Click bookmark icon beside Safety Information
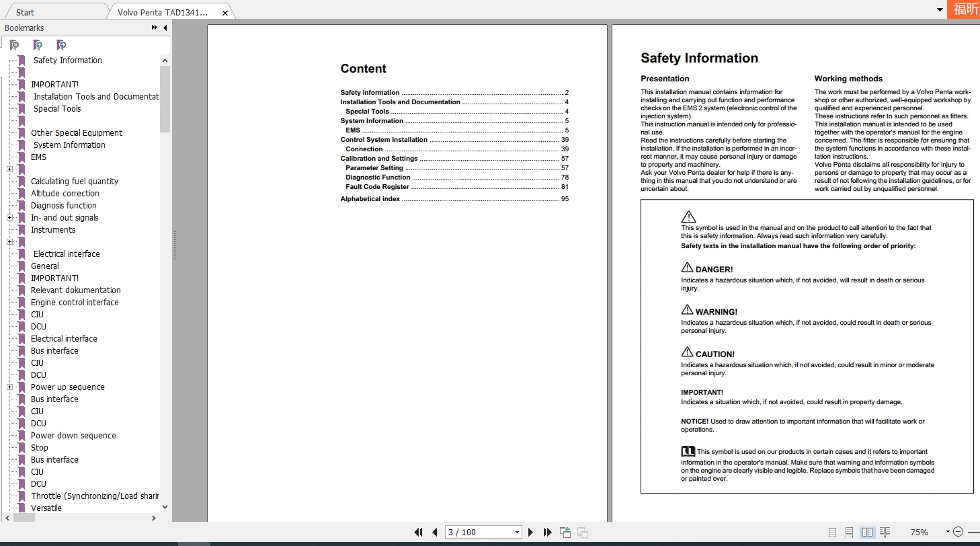 pyautogui.click(x=22, y=60)
